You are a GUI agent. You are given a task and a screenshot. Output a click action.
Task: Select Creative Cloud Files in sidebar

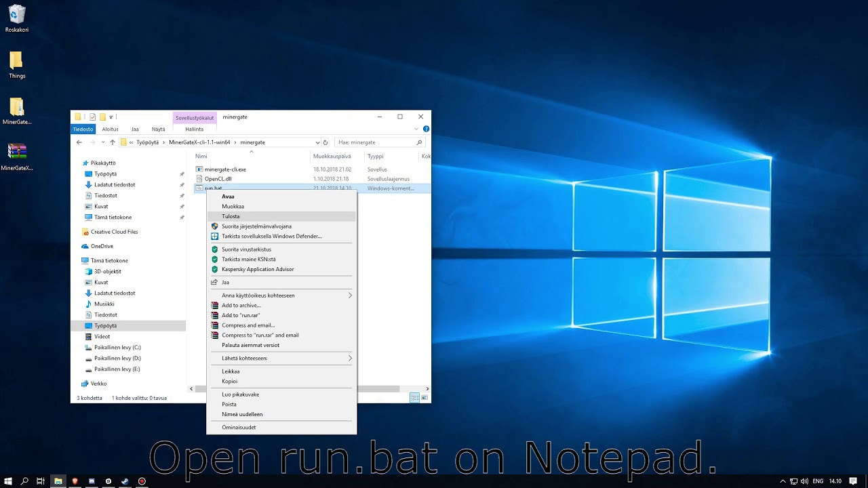tap(114, 232)
